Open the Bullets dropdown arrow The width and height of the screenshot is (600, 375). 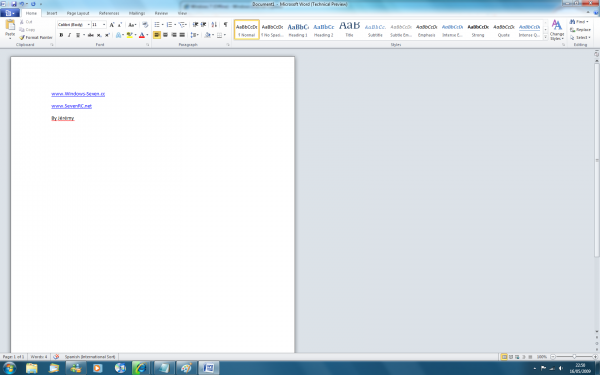[x=163, y=25]
